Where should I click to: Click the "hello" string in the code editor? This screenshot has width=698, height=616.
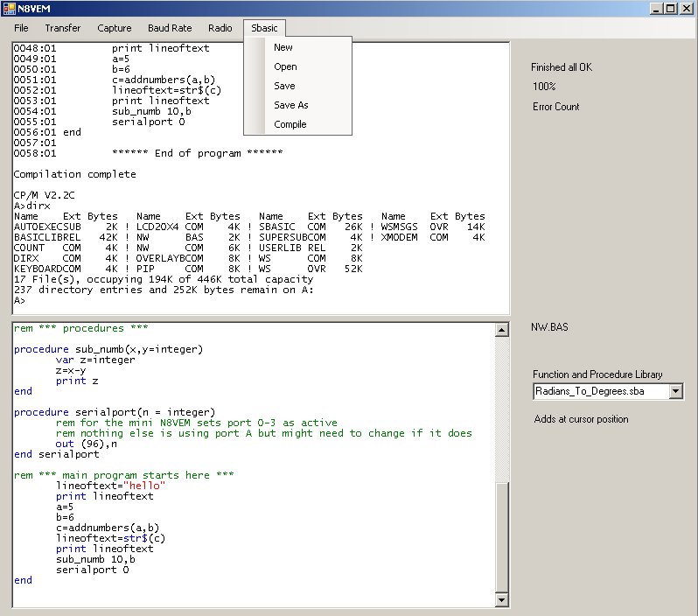click(145, 486)
